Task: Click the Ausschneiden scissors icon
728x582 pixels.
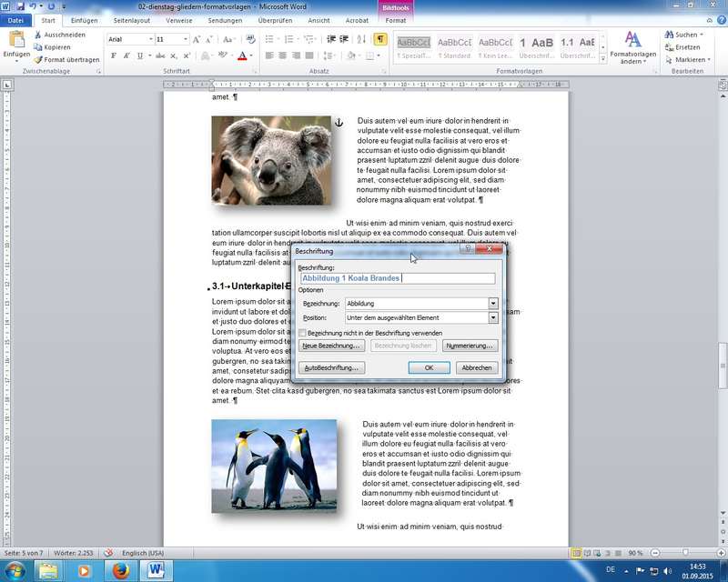Action: (37, 35)
